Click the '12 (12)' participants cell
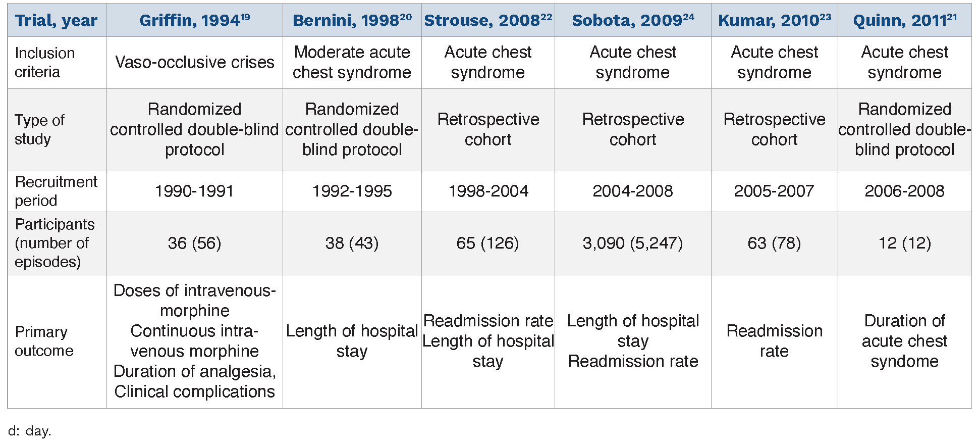This screenshot has height=443, width=980. point(904,243)
